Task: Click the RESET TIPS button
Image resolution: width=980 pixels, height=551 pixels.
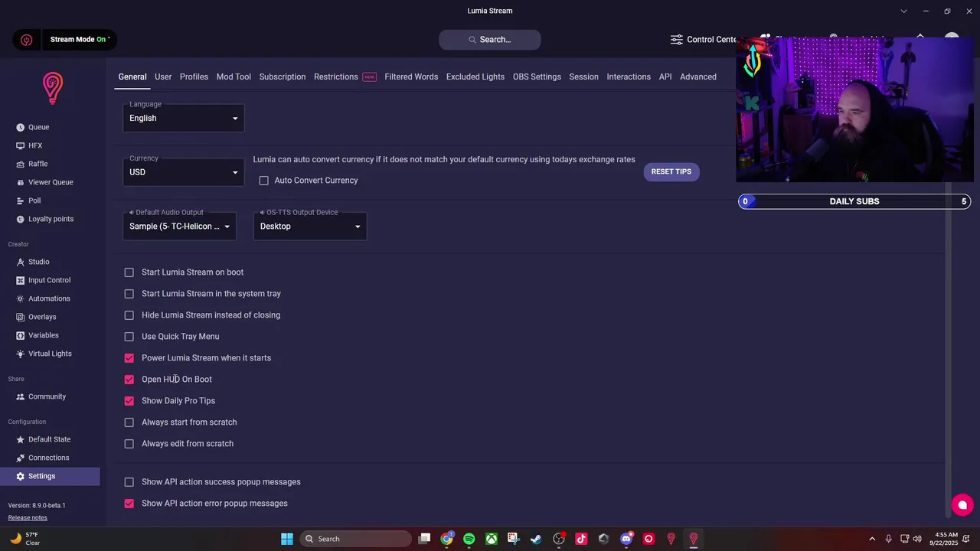Action: tap(671, 171)
